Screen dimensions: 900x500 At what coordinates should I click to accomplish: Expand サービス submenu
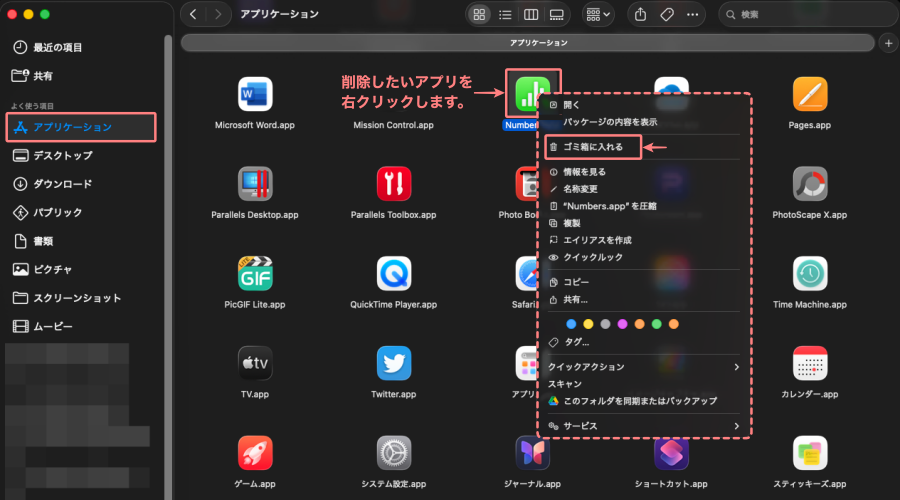[x=643, y=426]
